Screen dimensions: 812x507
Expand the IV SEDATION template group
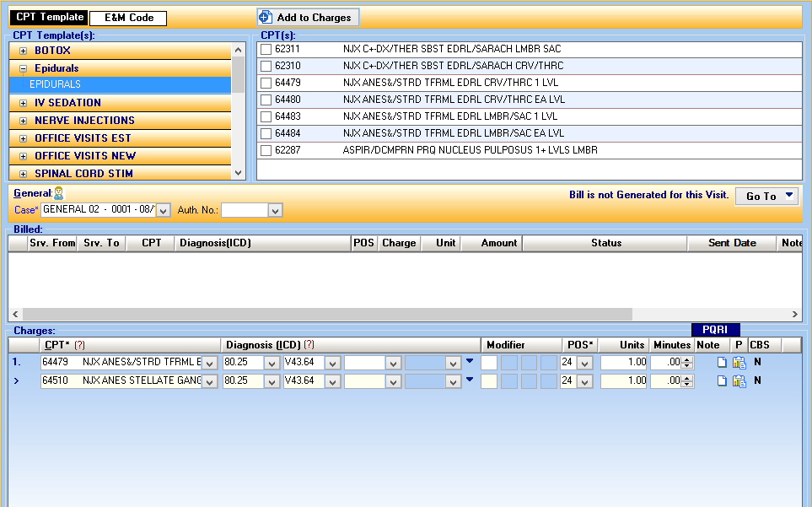click(23, 103)
